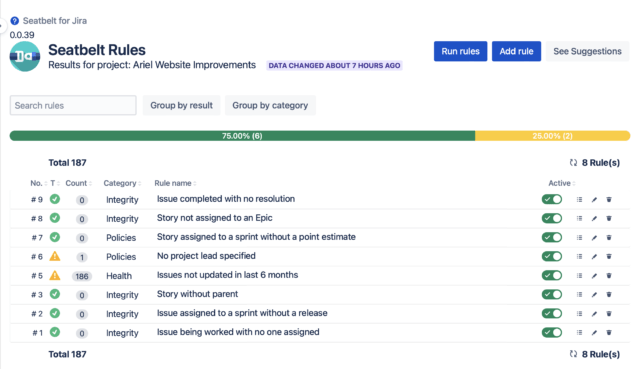Screen dimensions: 640x369
Task: Delete rule No project lead specified
Action: (x=609, y=256)
